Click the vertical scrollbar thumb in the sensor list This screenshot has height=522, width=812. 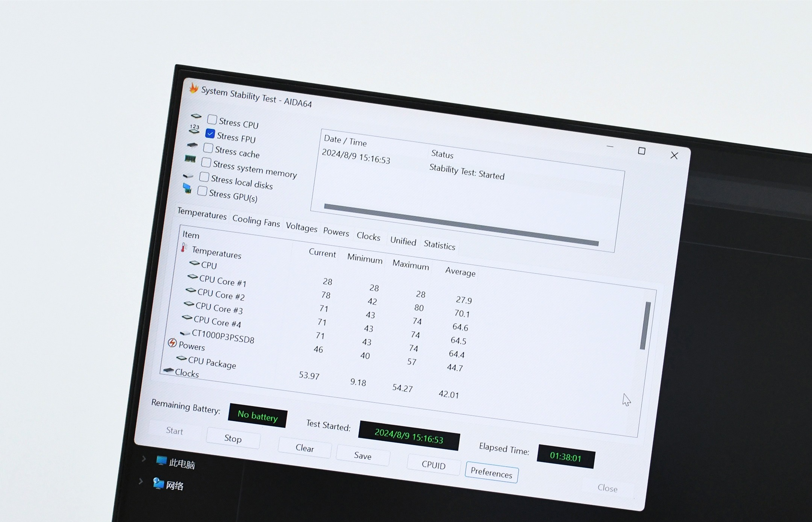645,326
